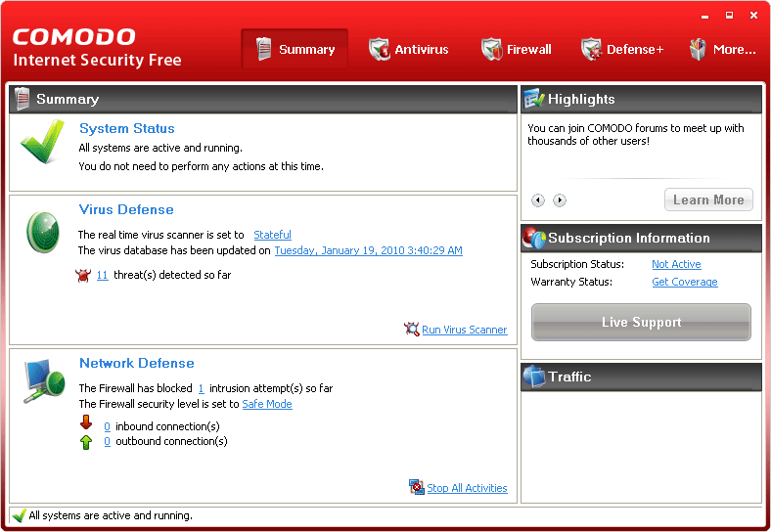Open the Firewall tab
Viewport: 771px width, 532px height.
coord(517,49)
